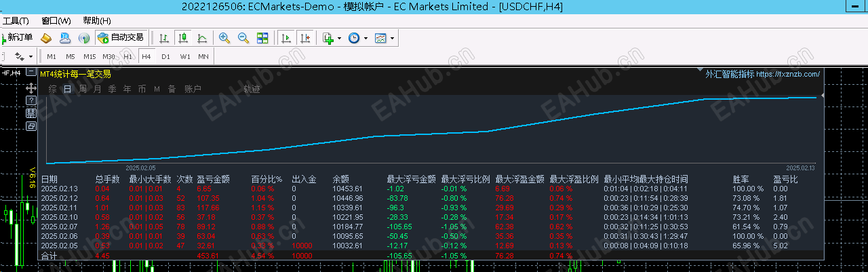Open the 窗口(W) menu
The height and width of the screenshot is (272, 868).
click(x=56, y=20)
